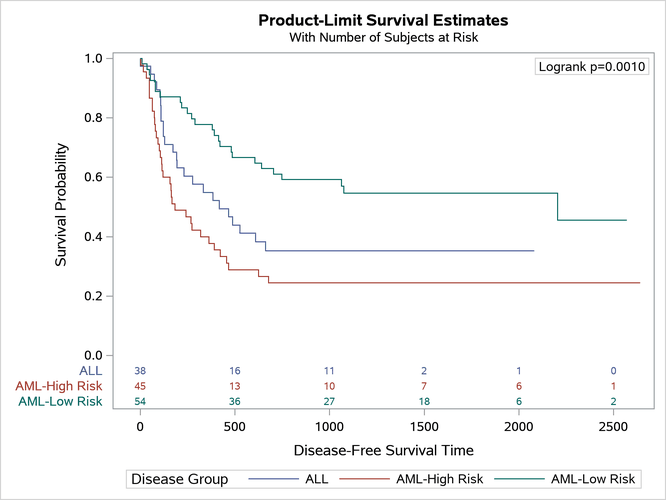Click the at-risk count 54 for AML-Low Risk
The height and width of the screenshot is (500, 666).
pyautogui.click(x=140, y=402)
